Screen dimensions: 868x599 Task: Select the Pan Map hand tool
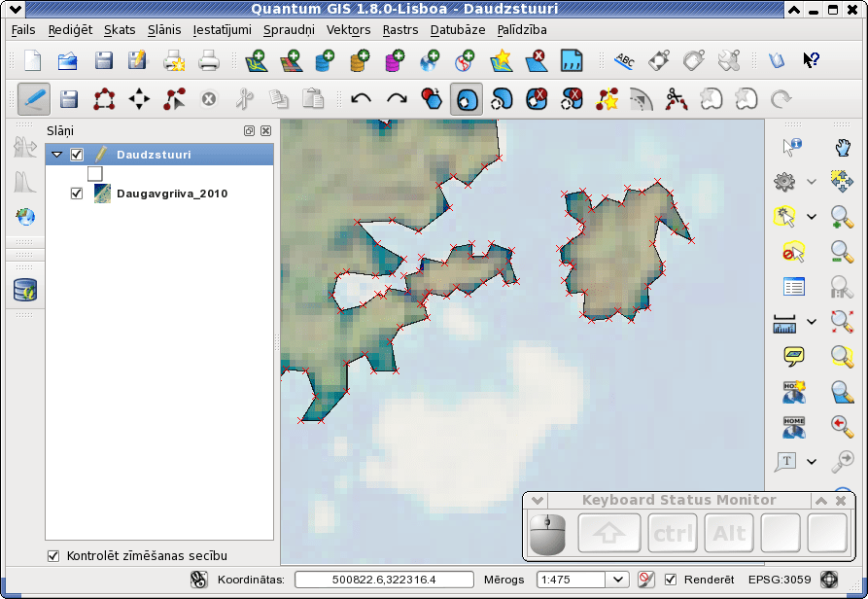pos(843,147)
